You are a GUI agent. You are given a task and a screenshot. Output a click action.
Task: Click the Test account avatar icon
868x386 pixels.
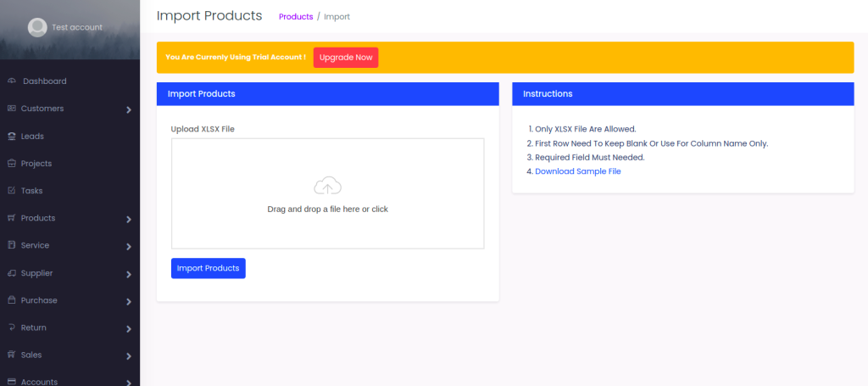coord(37,27)
